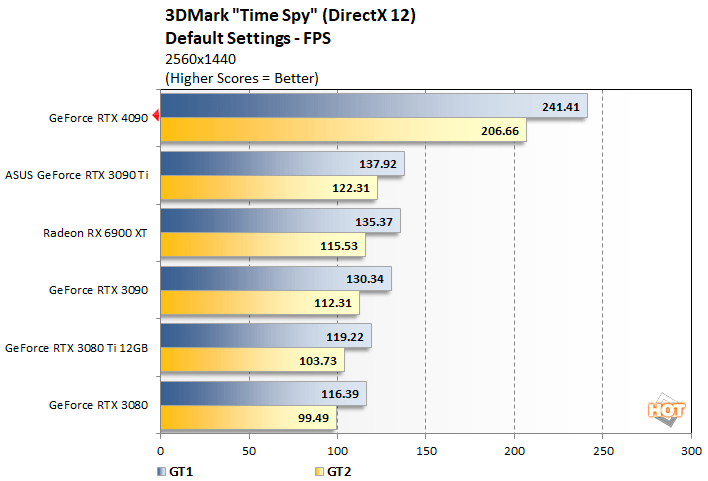The width and height of the screenshot is (708, 481).
Task: Select the GeForce RTX 4090 GT1 bar 241.41
Action: coord(374,106)
